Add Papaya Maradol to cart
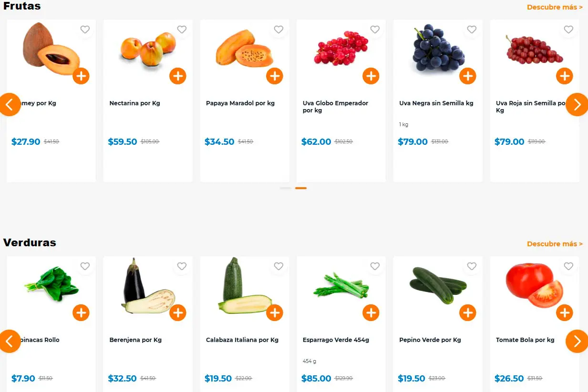 pyautogui.click(x=275, y=76)
